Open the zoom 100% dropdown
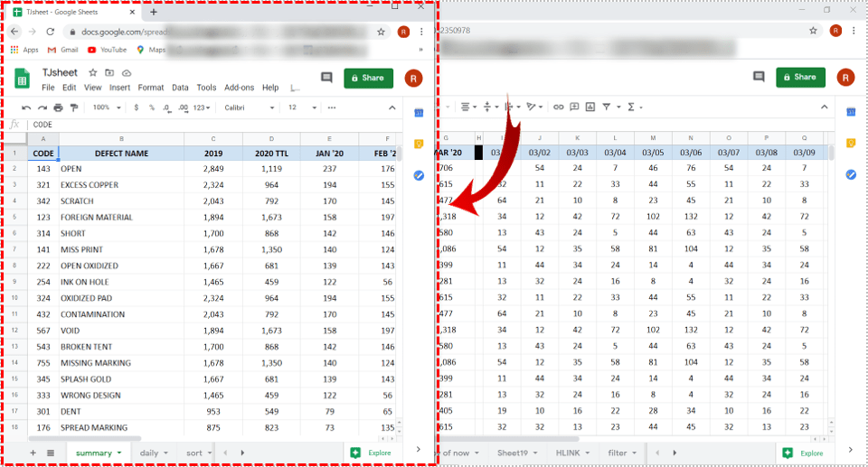868x467 pixels. [106, 107]
